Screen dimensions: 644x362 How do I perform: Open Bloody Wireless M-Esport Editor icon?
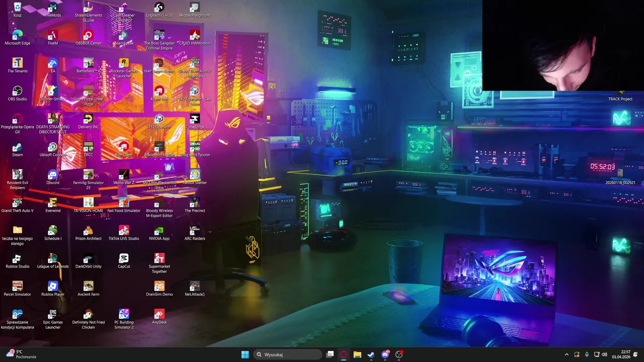tap(159, 208)
